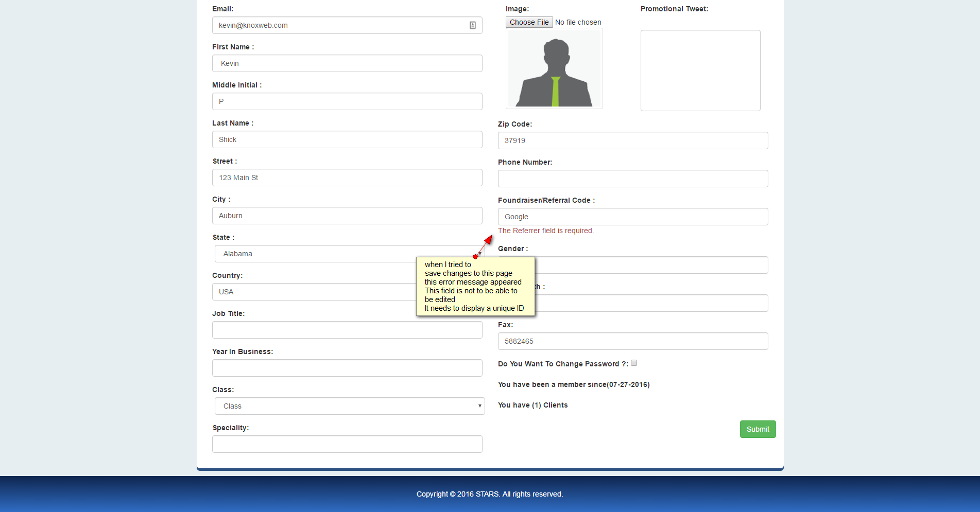Select the Middle Initial field
This screenshot has width=980, height=512.
(347, 101)
